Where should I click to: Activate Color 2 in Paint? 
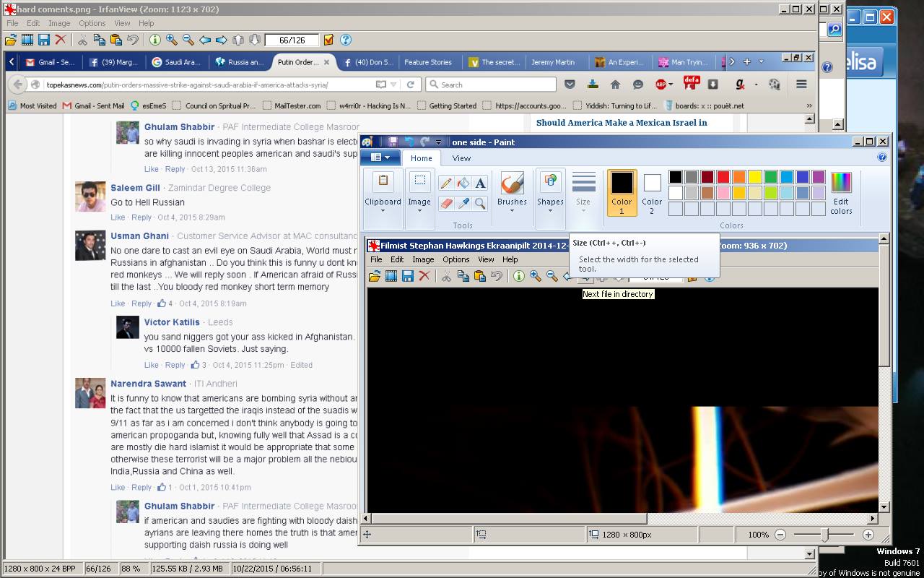652,193
